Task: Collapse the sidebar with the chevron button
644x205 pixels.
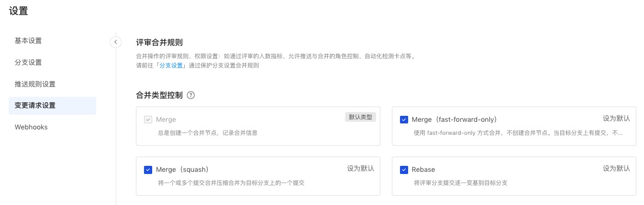Action: click(116, 42)
